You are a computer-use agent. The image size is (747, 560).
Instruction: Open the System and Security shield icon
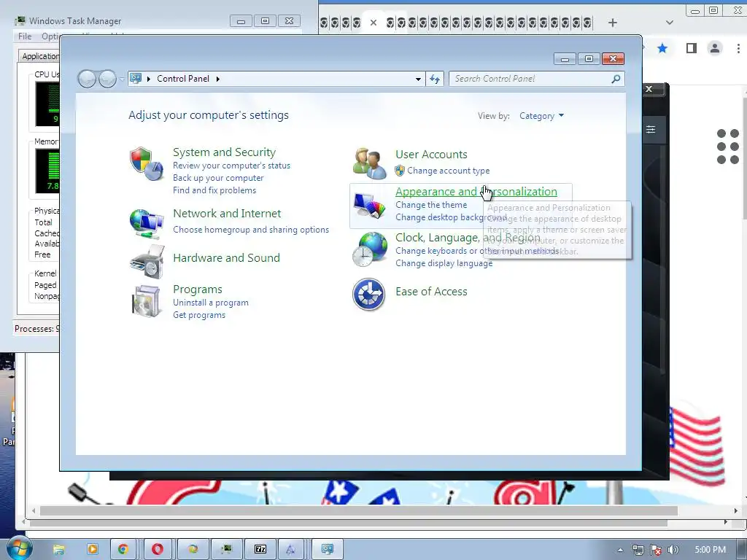[147, 164]
